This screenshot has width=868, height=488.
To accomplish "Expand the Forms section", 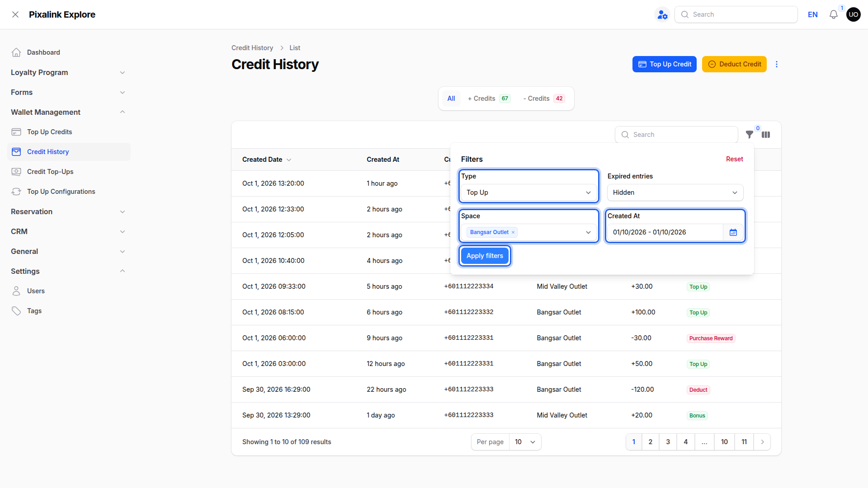I will [69, 92].
